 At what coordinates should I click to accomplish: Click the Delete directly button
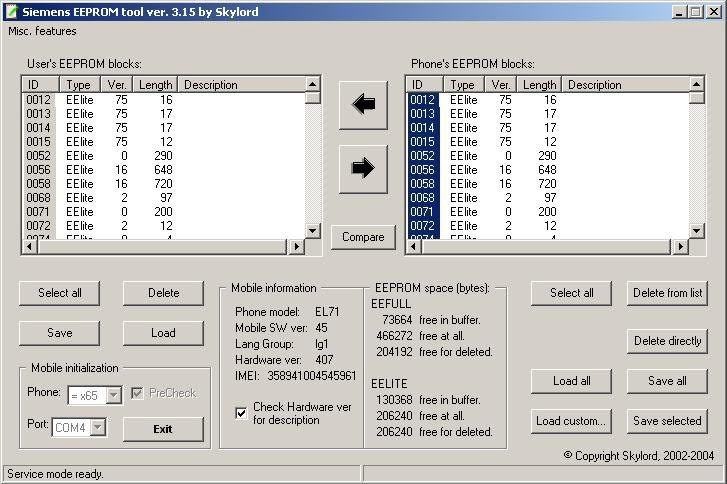[667, 341]
